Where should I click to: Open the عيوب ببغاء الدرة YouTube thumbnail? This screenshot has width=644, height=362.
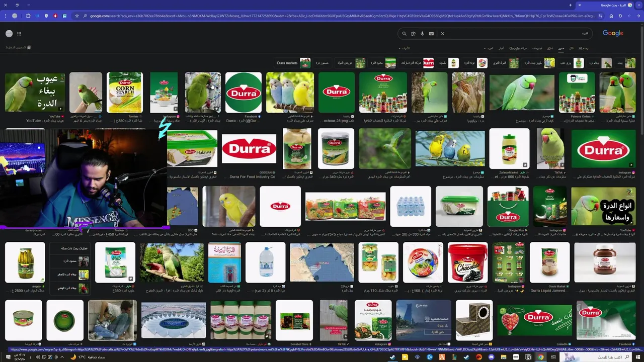pos(35,93)
